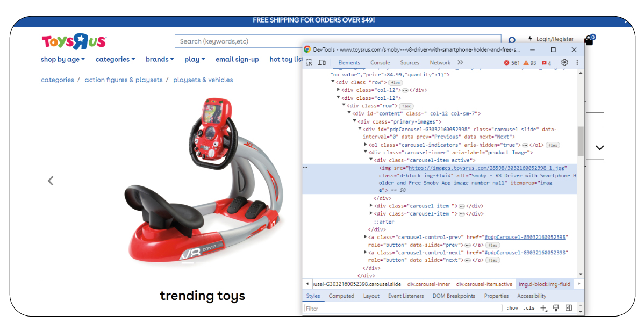Open shop by age dropdown
644x330 pixels.
(x=63, y=60)
